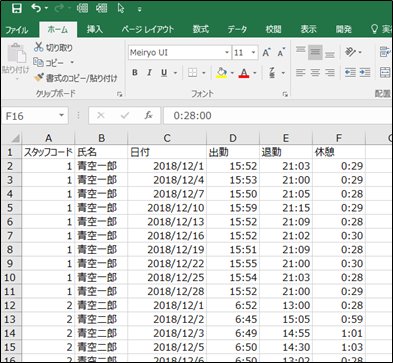Click the center text icon
Image resolution: width=393 pixels, height=363 pixels.
tap(315, 72)
